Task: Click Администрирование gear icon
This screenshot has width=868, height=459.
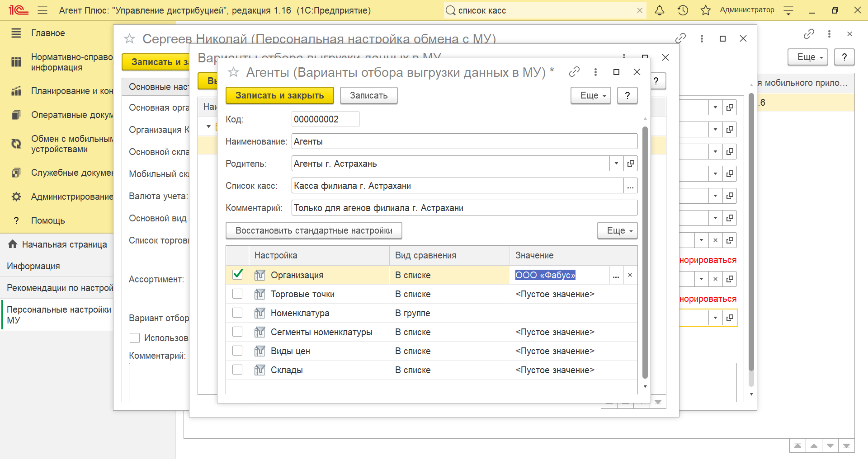Action: 16,197
